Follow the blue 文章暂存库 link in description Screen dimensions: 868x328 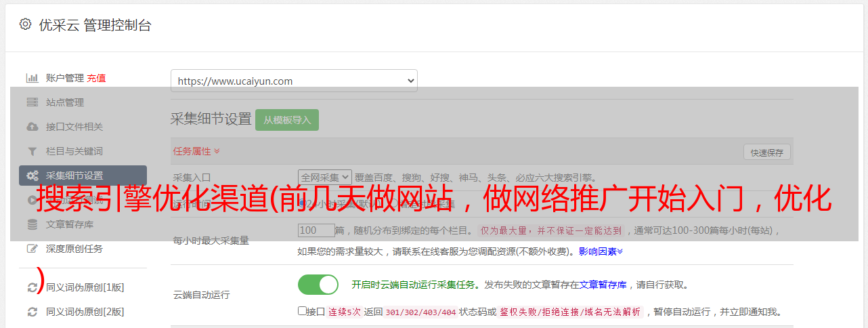coord(603,285)
